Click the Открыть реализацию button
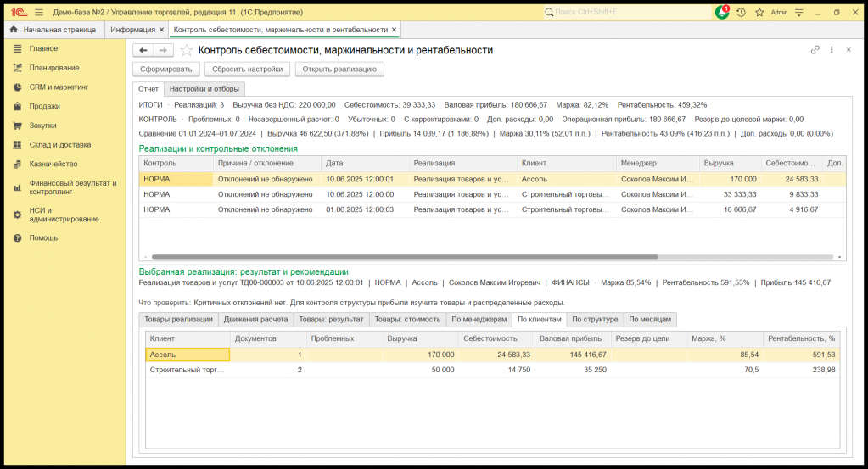The height and width of the screenshot is (469, 868). tap(339, 70)
